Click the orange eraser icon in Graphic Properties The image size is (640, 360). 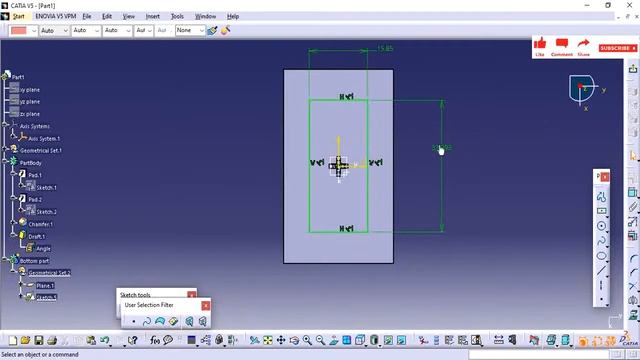(225, 30)
